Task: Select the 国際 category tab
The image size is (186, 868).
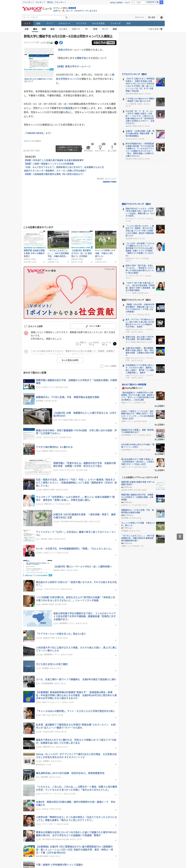Action: (44, 29)
